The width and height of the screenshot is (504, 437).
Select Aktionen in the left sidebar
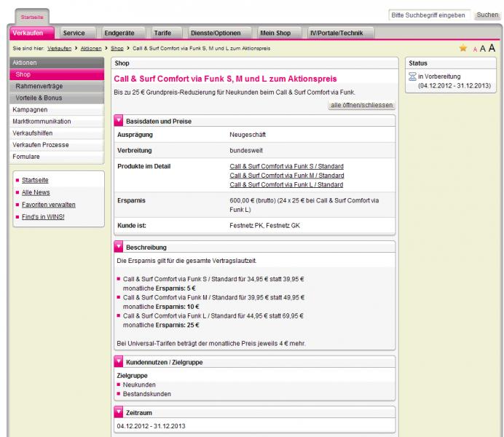[x=57, y=63]
